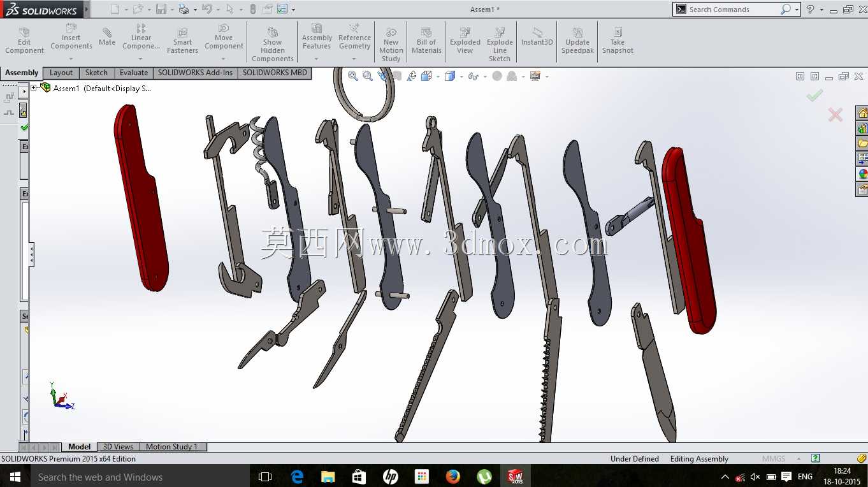Open View Settings monitor icon

535,76
